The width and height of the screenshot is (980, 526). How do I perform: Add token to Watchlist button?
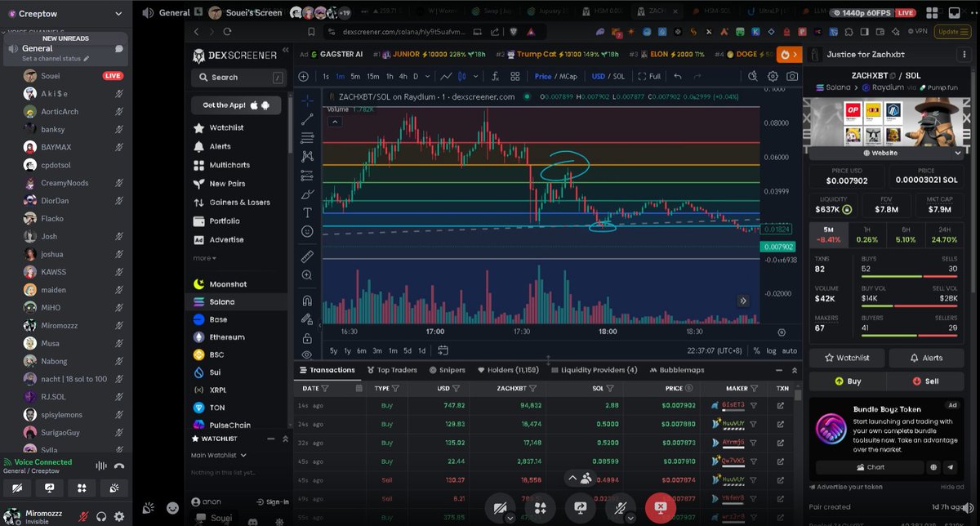click(x=848, y=358)
